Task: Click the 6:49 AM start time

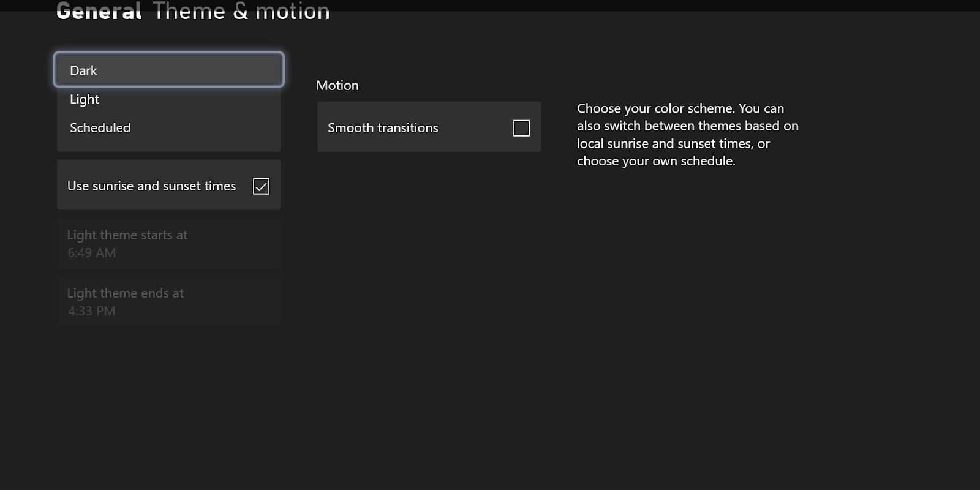Action: pos(91,253)
